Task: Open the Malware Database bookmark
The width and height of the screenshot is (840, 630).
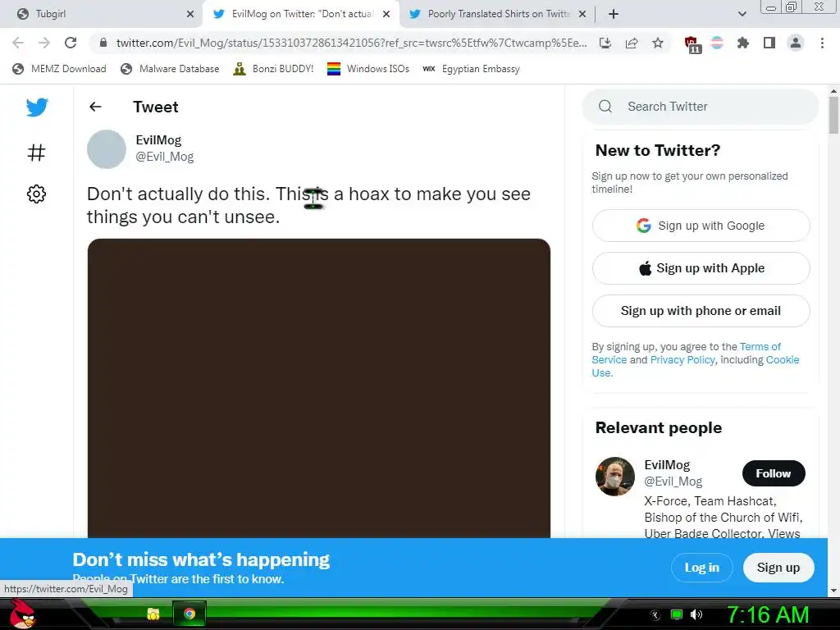Action: [171, 69]
